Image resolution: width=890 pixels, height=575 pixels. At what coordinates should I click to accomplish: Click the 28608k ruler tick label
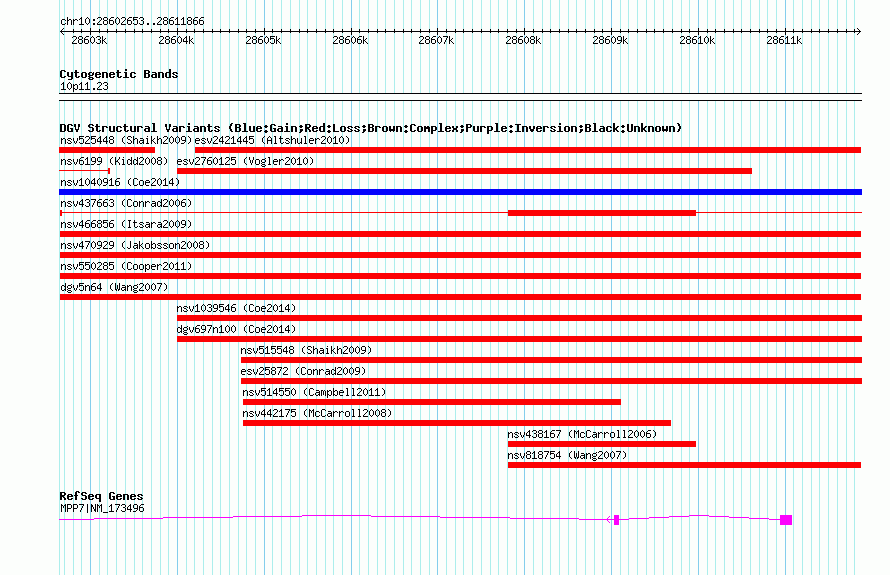(x=523, y=41)
